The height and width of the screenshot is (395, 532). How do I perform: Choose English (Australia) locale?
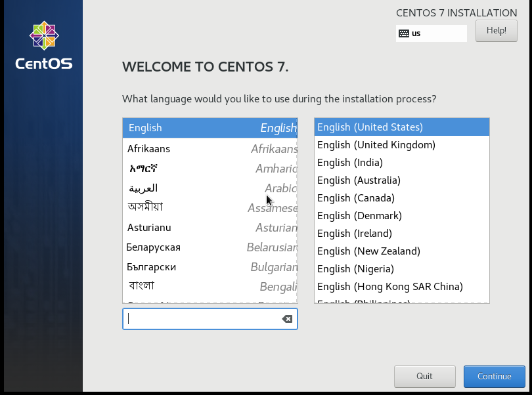coord(402,180)
